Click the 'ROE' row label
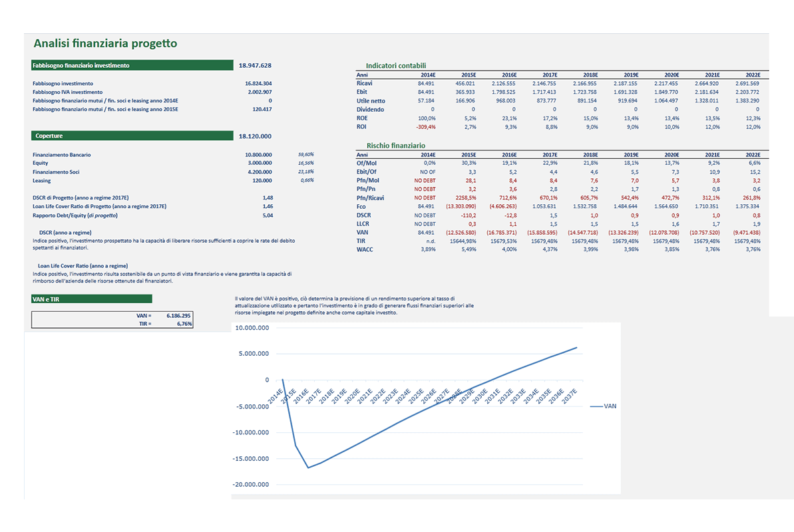The width and height of the screenshot is (794, 532). 361,118
